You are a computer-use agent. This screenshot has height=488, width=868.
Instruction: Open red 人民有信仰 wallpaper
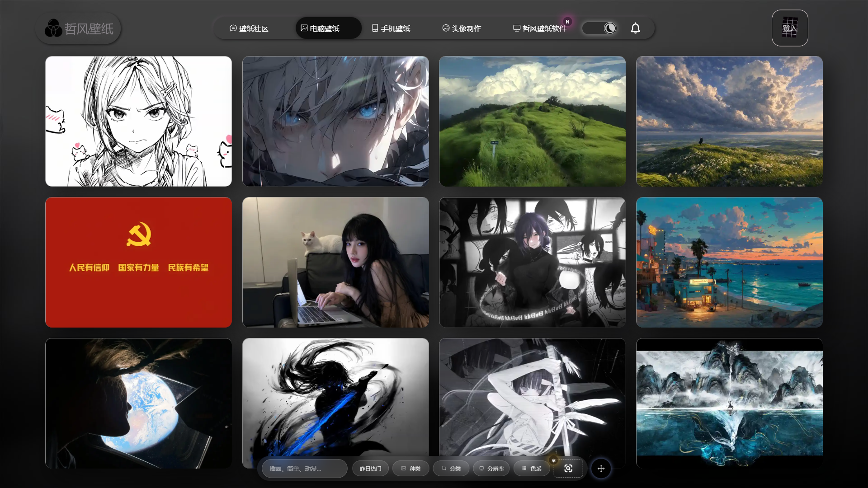coord(138,262)
